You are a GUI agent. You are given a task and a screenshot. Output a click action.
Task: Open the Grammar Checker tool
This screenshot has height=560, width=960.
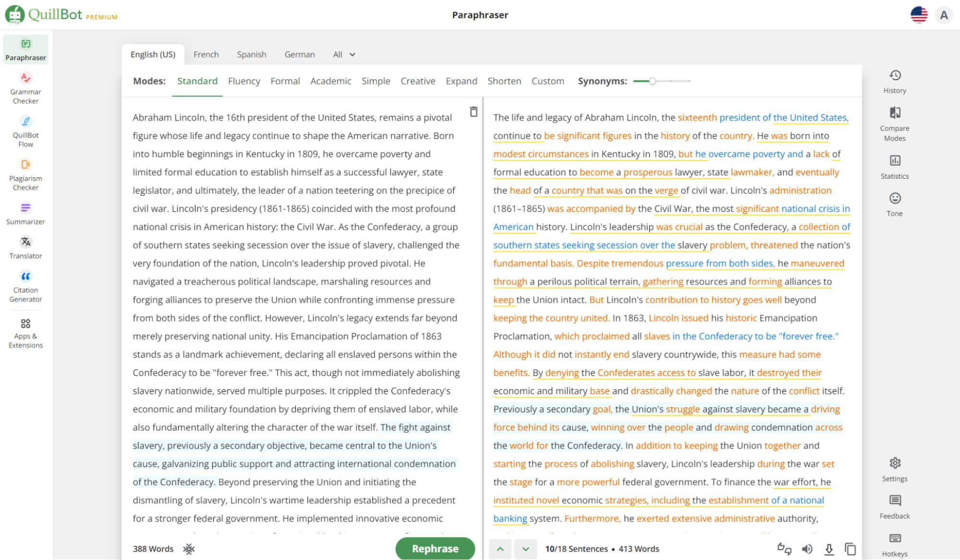[25, 88]
